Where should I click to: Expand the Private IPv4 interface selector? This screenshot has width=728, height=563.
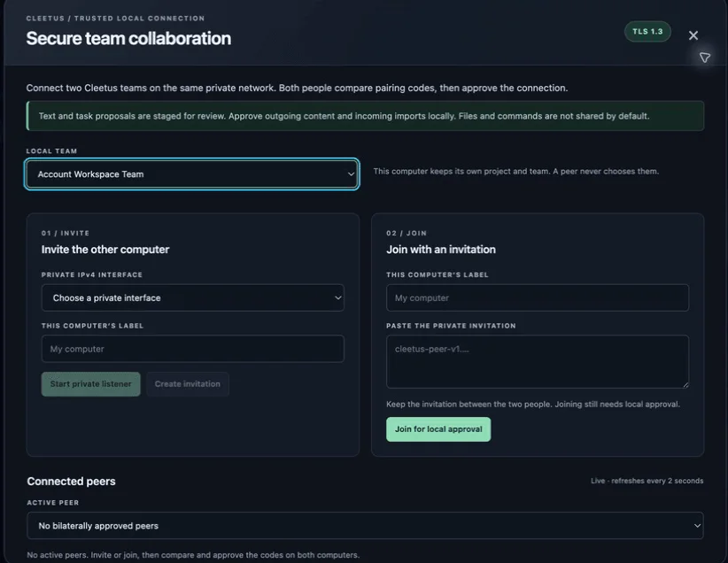click(193, 298)
